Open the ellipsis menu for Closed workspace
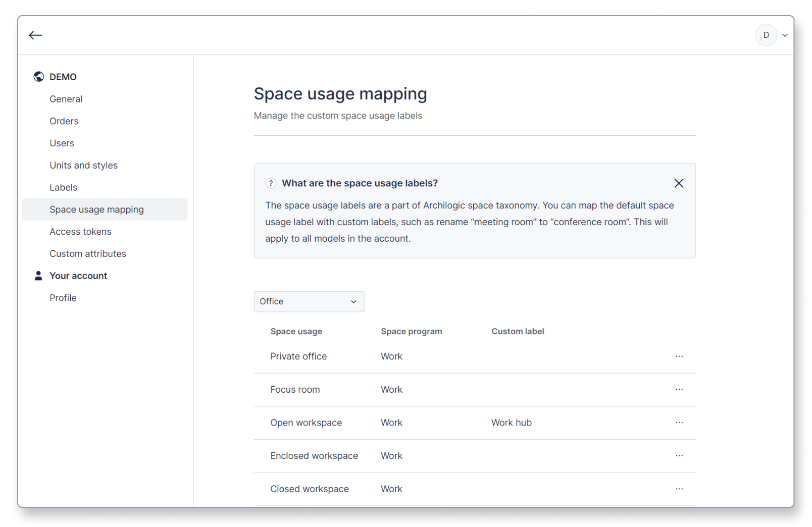This screenshot has width=812, height=527. point(679,489)
